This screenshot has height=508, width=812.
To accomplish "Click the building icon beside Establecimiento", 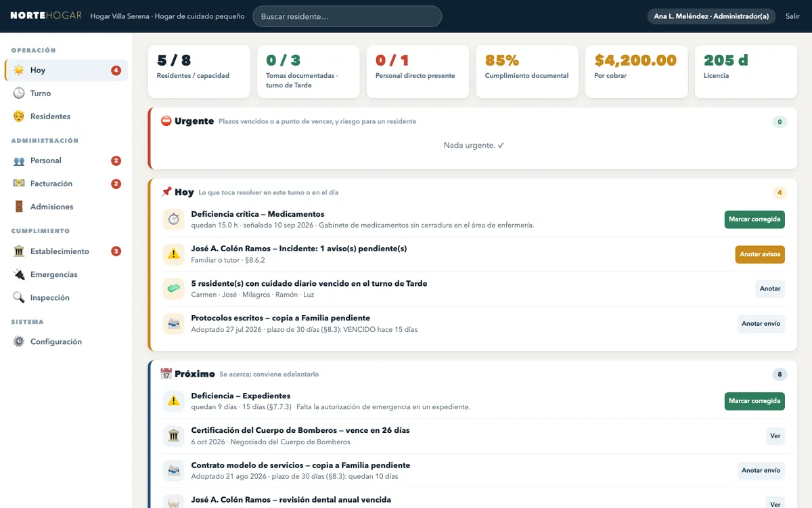I will click(x=19, y=251).
